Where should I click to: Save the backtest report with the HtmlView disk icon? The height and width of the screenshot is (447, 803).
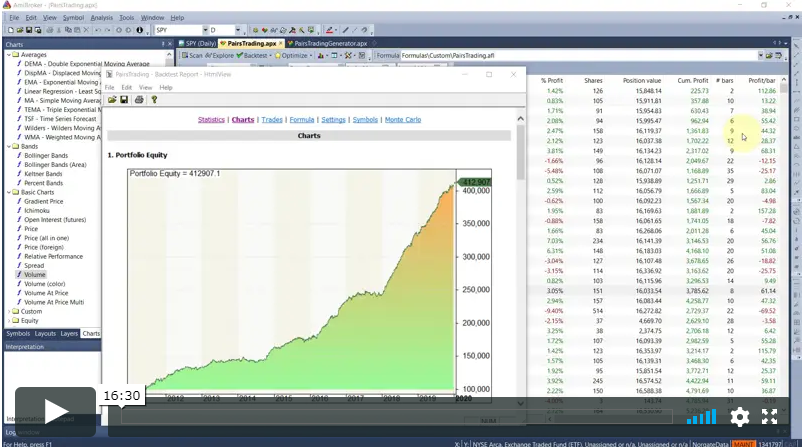tap(124, 100)
